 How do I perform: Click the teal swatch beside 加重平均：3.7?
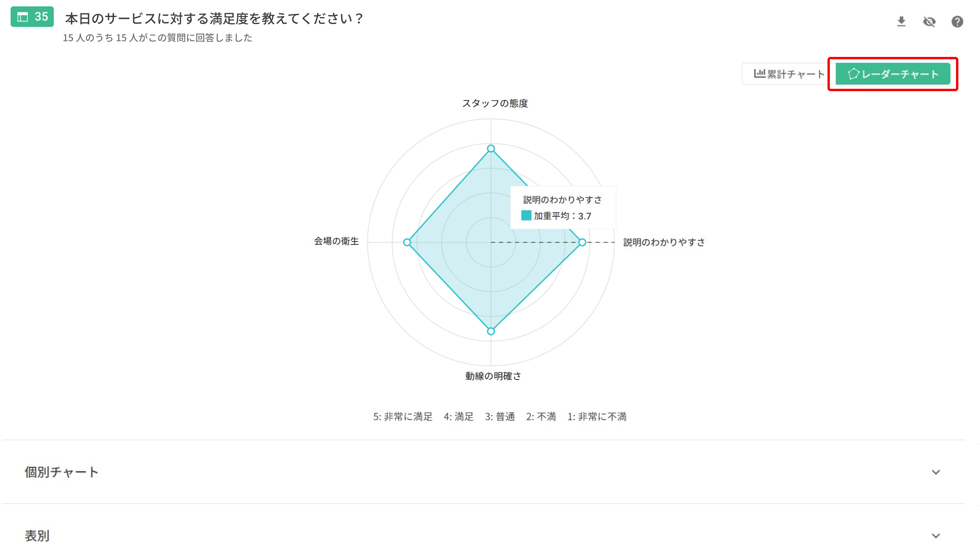526,215
